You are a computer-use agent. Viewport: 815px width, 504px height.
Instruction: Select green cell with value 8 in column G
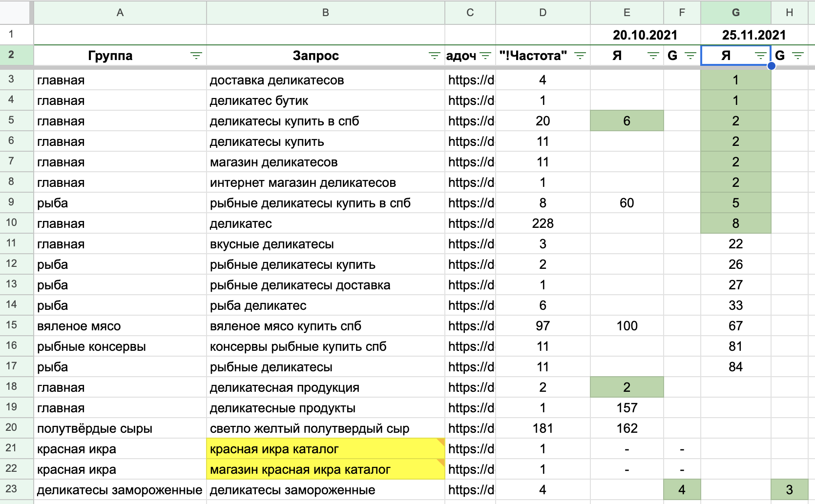tap(736, 223)
